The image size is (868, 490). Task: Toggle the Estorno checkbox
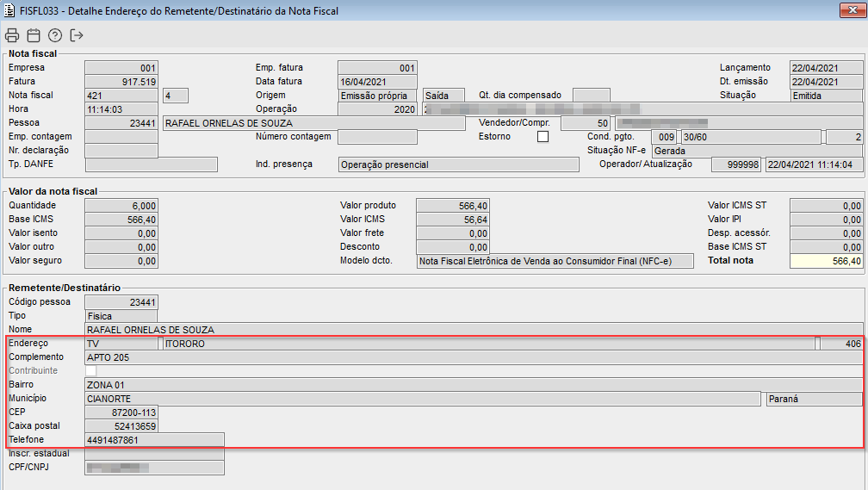pos(543,137)
